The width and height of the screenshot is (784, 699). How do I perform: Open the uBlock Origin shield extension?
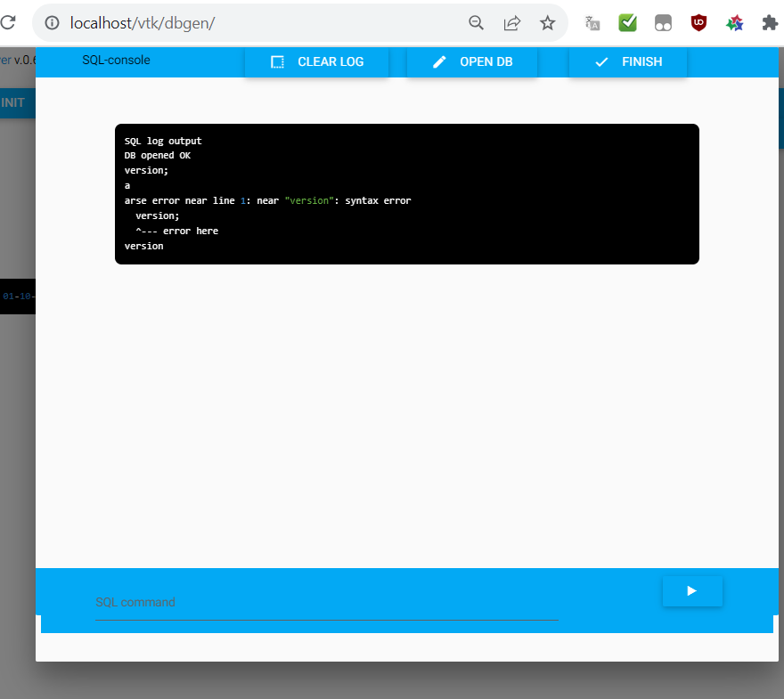(698, 23)
